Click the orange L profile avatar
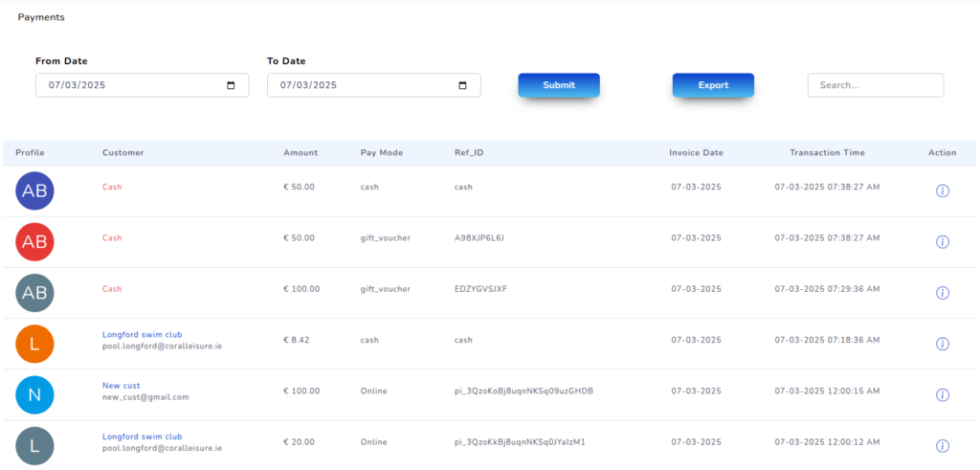The height and width of the screenshot is (470, 980). (x=34, y=344)
